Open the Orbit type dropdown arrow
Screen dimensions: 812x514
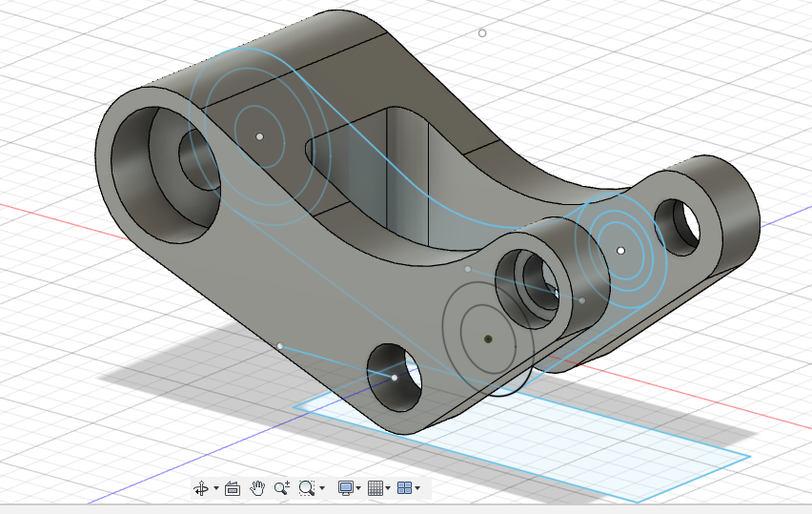point(215,489)
